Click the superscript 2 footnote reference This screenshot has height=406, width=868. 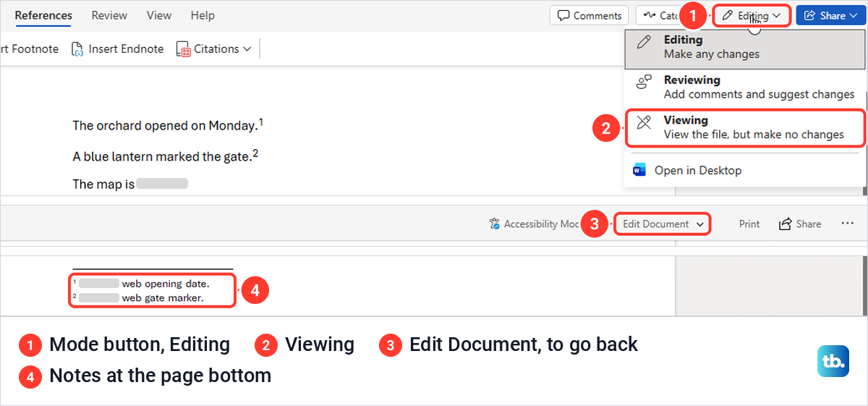click(x=255, y=153)
